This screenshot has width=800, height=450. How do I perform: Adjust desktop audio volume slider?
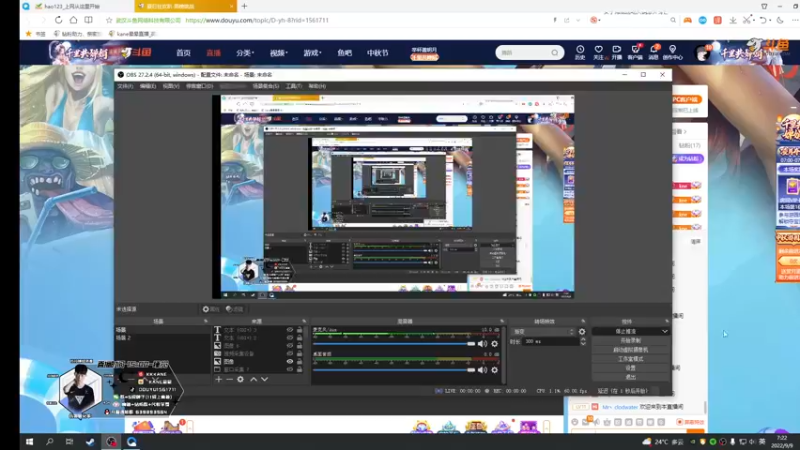[x=394, y=370]
